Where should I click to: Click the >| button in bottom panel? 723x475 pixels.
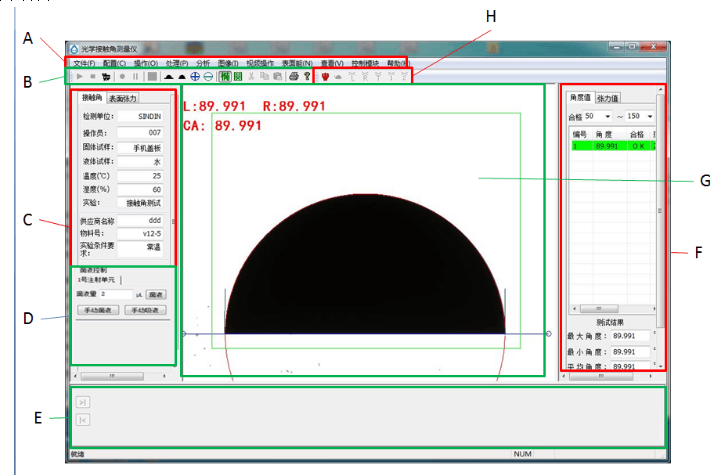(83, 402)
